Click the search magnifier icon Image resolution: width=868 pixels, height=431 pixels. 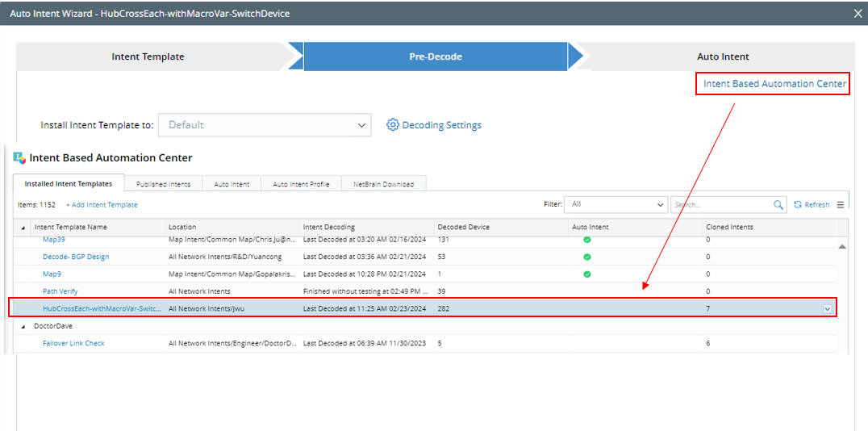(778, 205)
